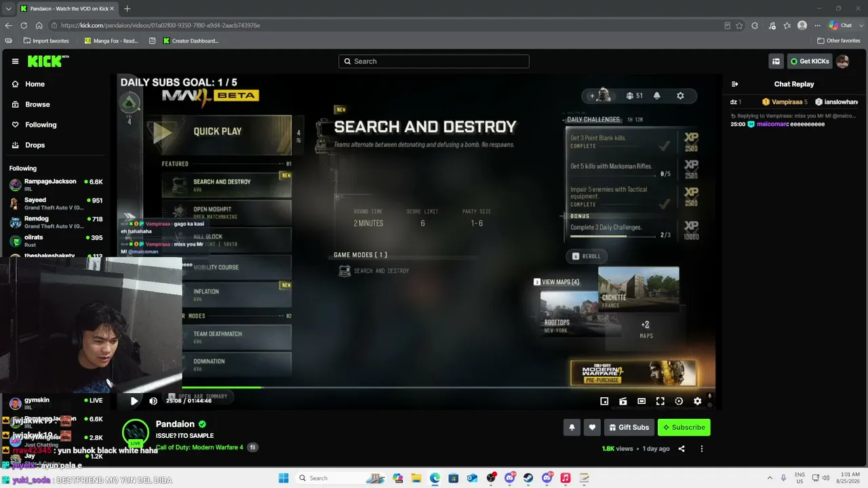The image size is (868, 488).
Task: Open Sayeed's channel
Action: click(56, 203)
